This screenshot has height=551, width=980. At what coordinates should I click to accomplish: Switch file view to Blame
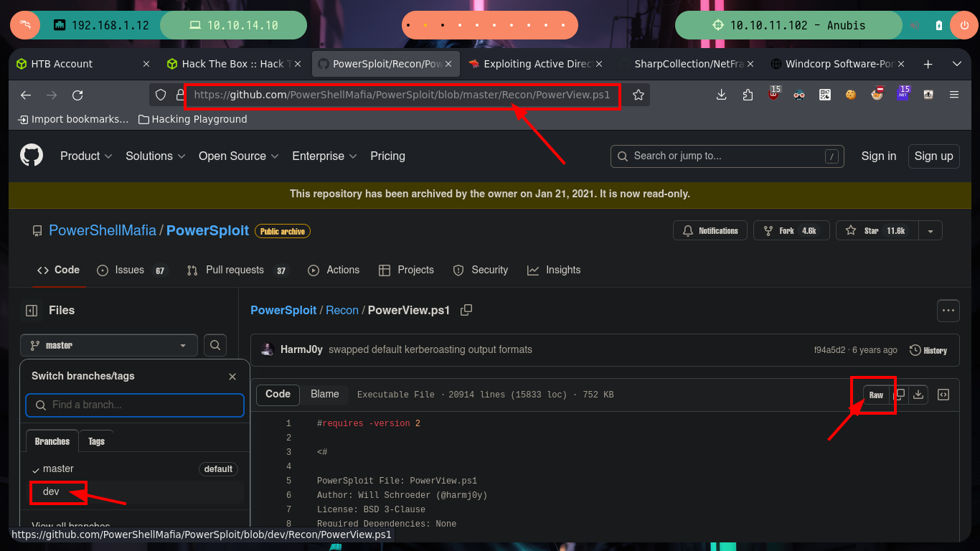click(x=325, y=394)
